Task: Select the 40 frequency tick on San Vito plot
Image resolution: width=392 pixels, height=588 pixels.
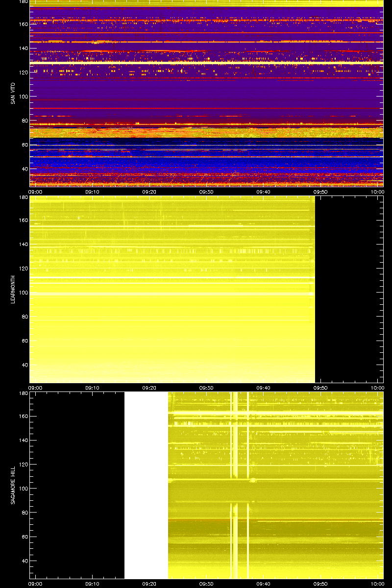Action: [24, 169]
